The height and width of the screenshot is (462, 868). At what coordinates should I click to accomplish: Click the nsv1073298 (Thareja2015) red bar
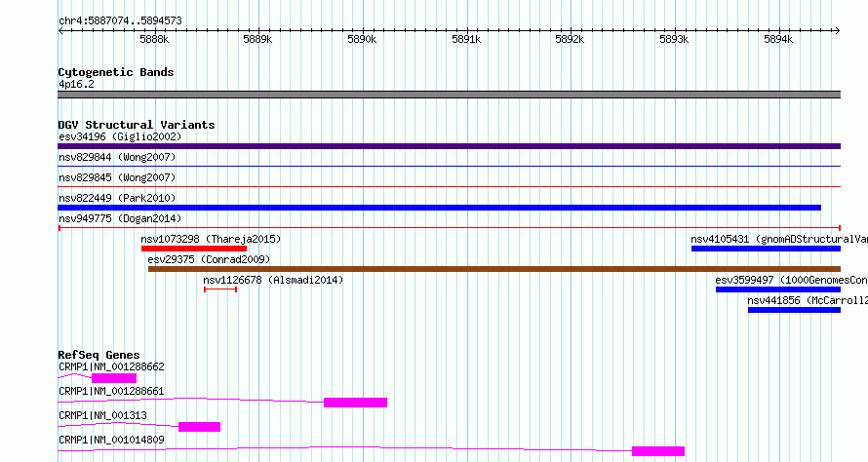point(194,249)
